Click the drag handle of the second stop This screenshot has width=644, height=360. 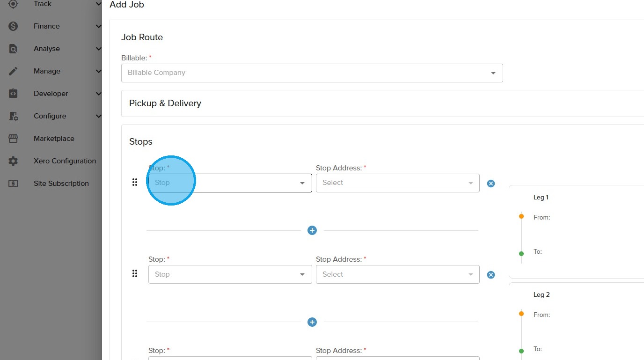[135, 274]
